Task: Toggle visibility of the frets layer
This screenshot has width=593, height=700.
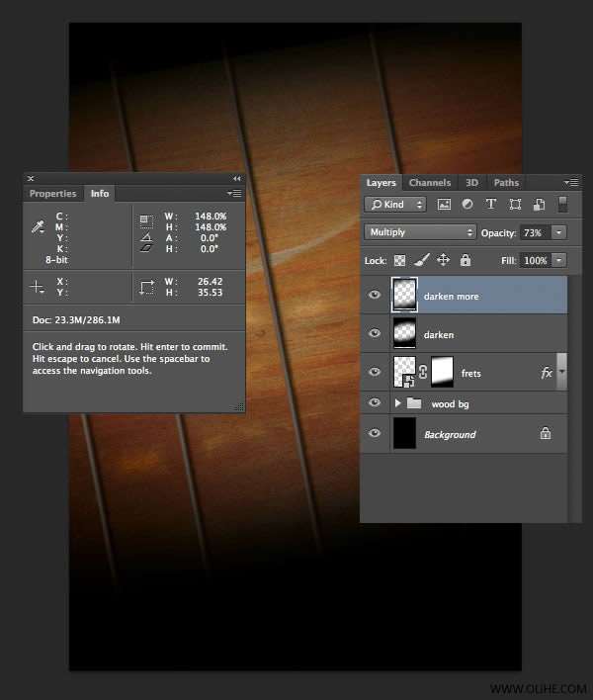Action: (375, 373)
